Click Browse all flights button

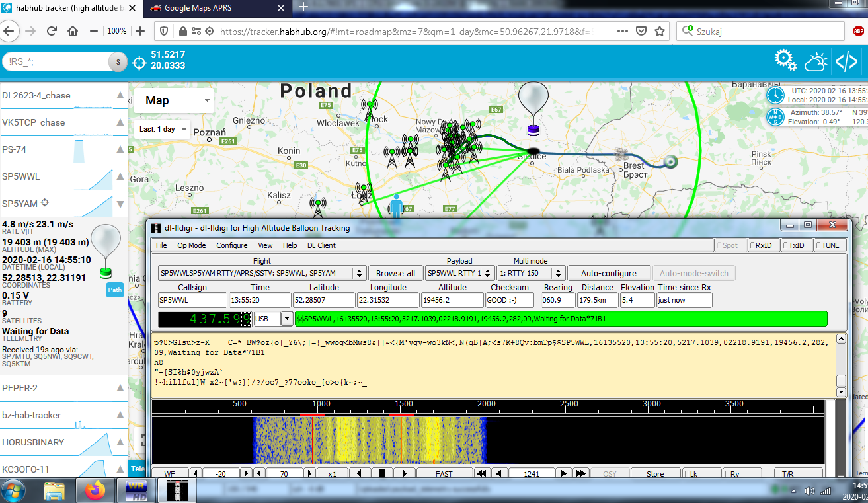click(x=395, y=273)
